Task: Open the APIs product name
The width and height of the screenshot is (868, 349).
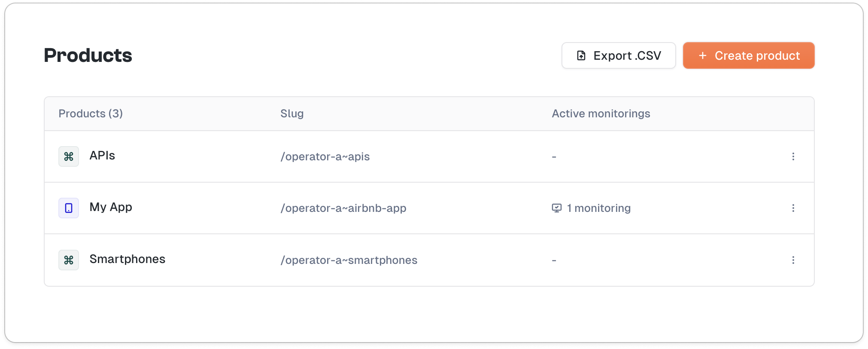Action: click(x=102, y=156)
